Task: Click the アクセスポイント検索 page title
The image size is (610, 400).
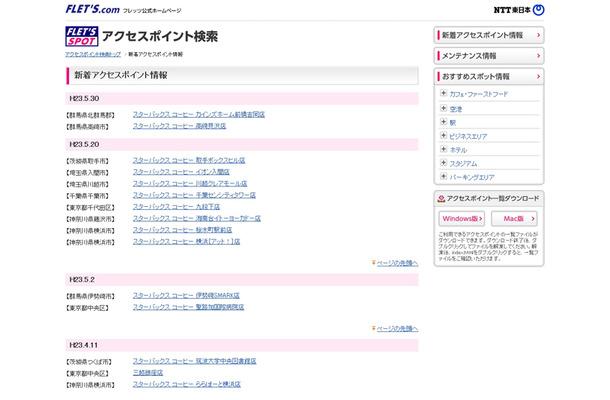Action: click(160, 37)
